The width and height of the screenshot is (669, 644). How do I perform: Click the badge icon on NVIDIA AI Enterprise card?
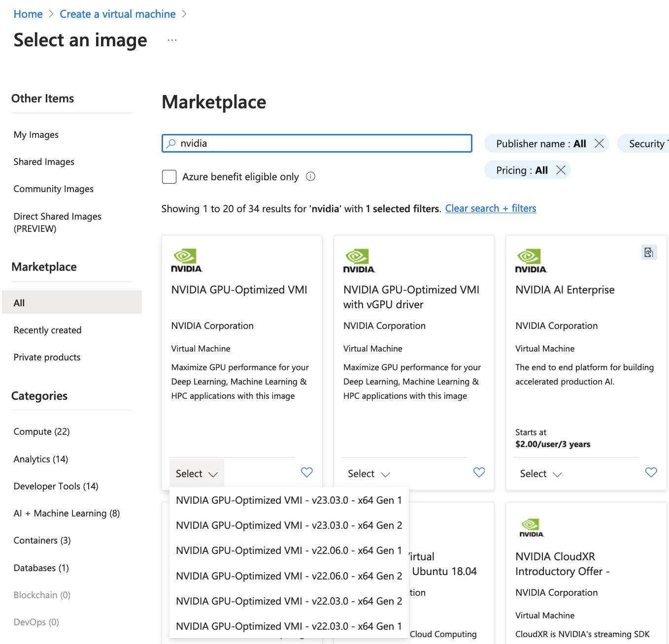(649, 253)
